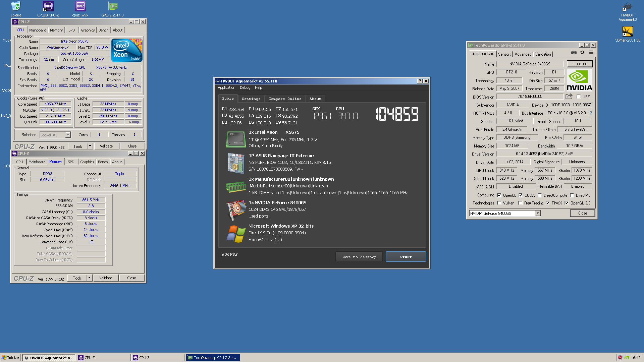Open the cpuz_w9x desktop icon
The image size is (644, 362).
click(x=80, y=9)
